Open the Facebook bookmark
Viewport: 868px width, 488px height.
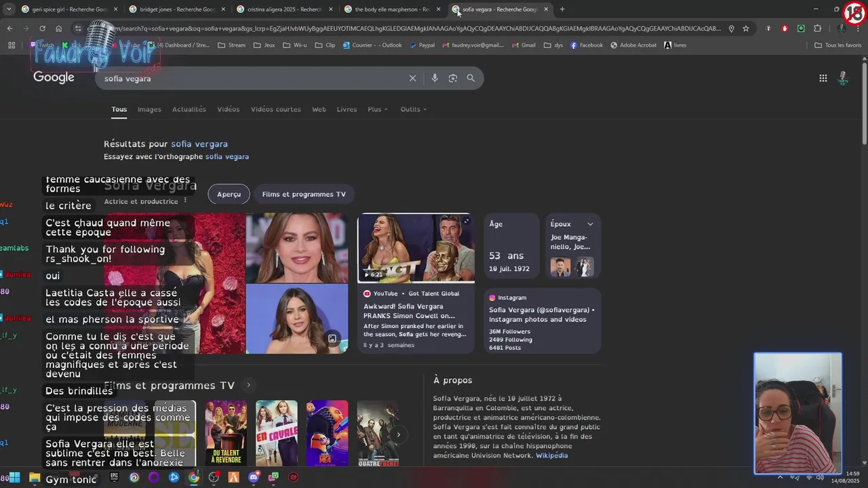click(587, 45)
